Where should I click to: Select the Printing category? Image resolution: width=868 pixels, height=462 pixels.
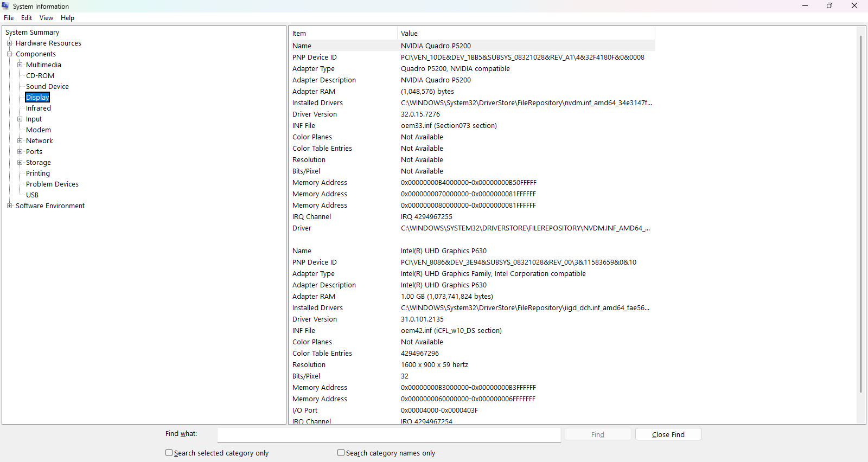point(37,174)
